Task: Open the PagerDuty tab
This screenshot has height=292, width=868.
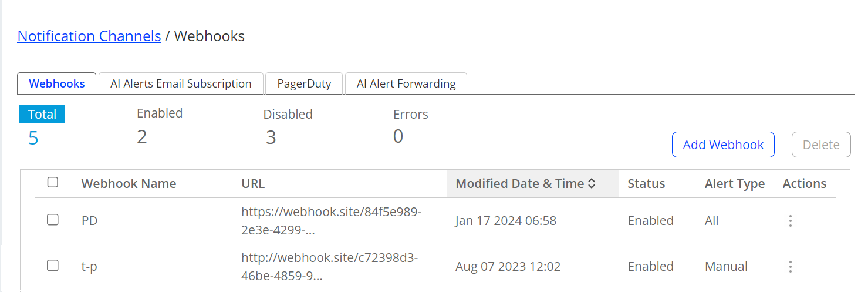Action: point(304,83)
